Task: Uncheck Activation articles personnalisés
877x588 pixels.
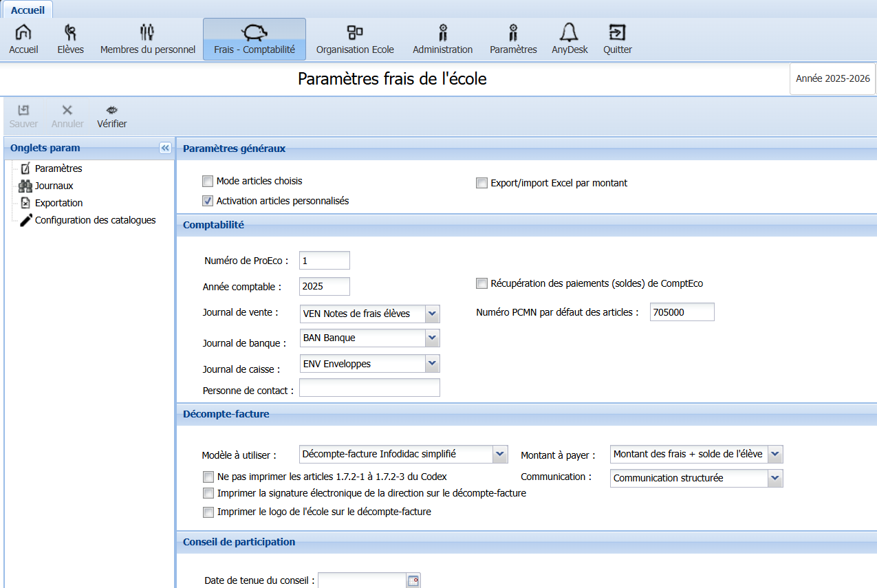Action: tap(208, 202)
